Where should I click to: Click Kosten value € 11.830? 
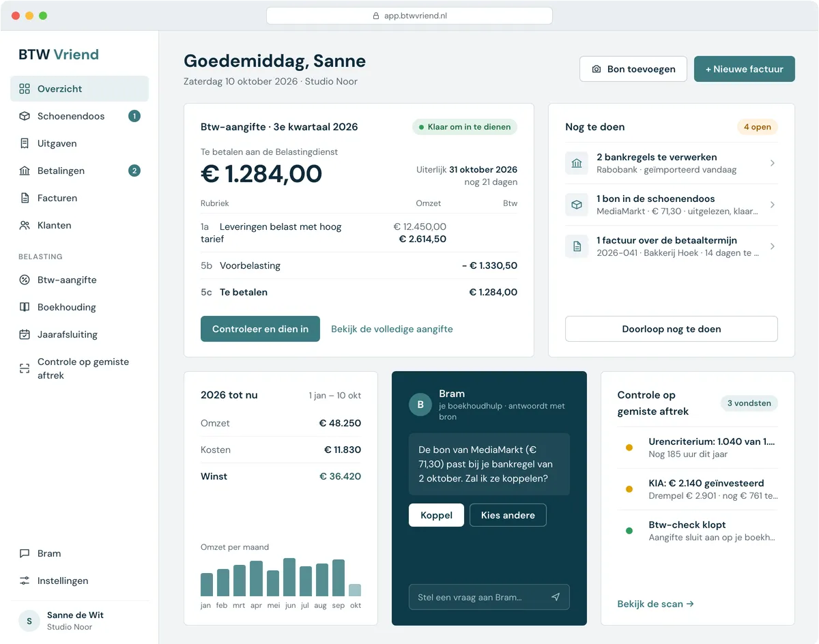pyautogui.click(x=343, y=450)
